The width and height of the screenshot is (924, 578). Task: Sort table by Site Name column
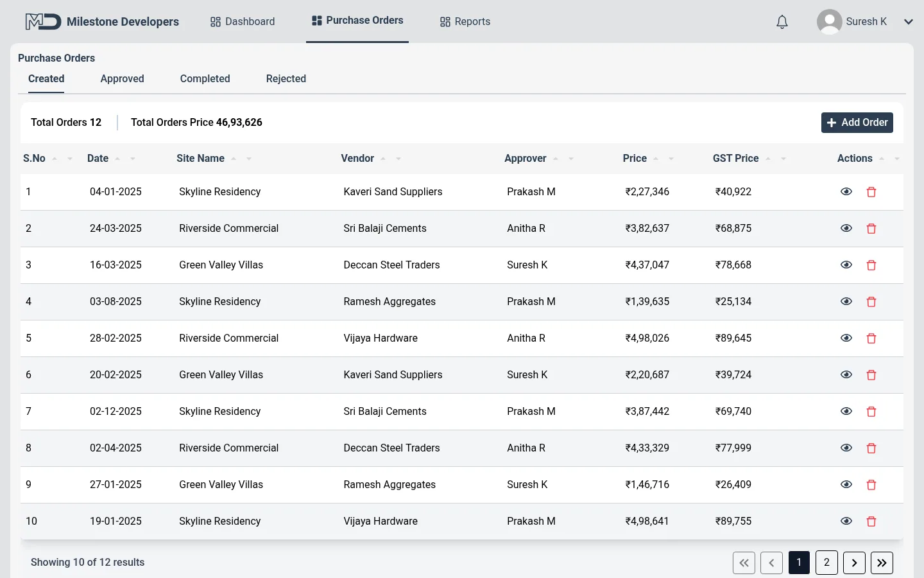[x=214, y=159]
